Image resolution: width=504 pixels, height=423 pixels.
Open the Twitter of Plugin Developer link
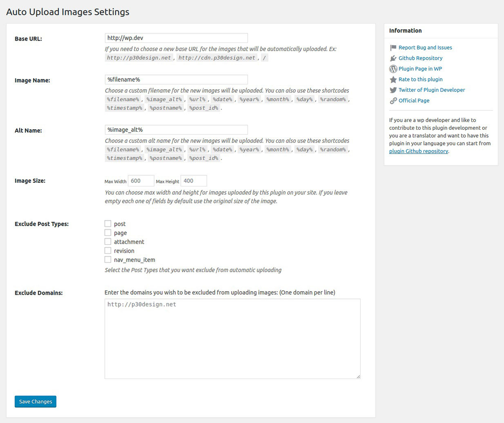431,90
